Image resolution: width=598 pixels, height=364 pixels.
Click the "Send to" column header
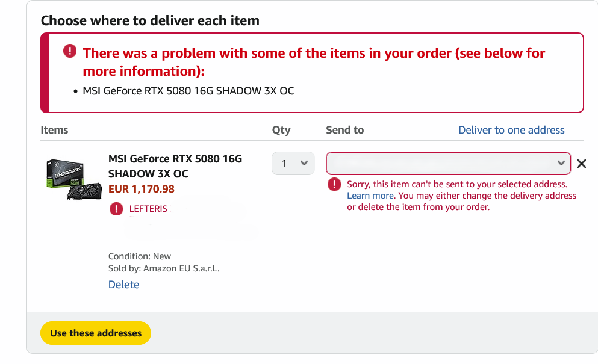344,130
